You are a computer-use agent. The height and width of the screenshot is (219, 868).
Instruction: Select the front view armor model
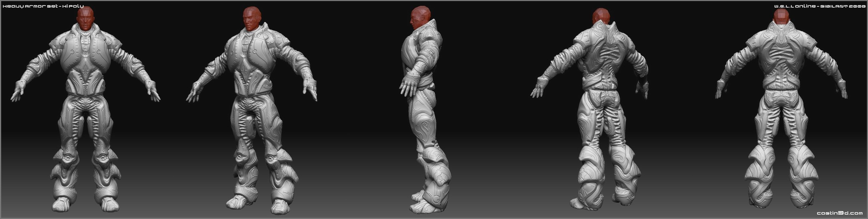(86, 109)
